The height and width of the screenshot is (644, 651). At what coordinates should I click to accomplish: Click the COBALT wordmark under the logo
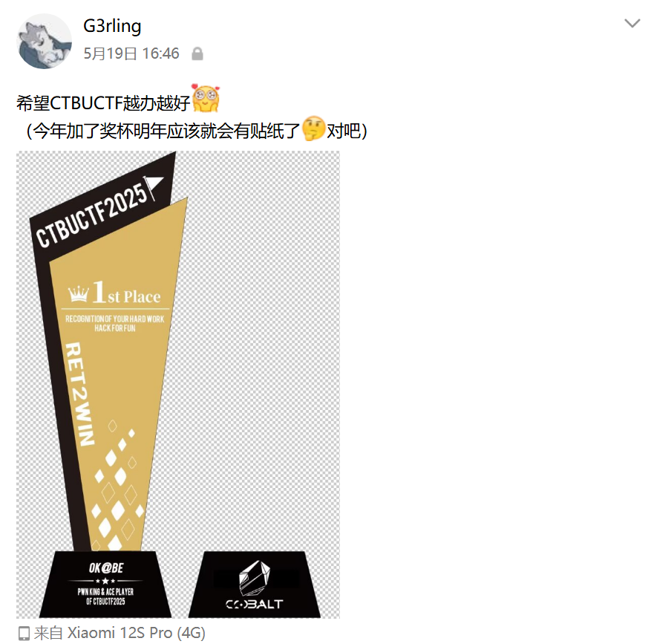255,604
